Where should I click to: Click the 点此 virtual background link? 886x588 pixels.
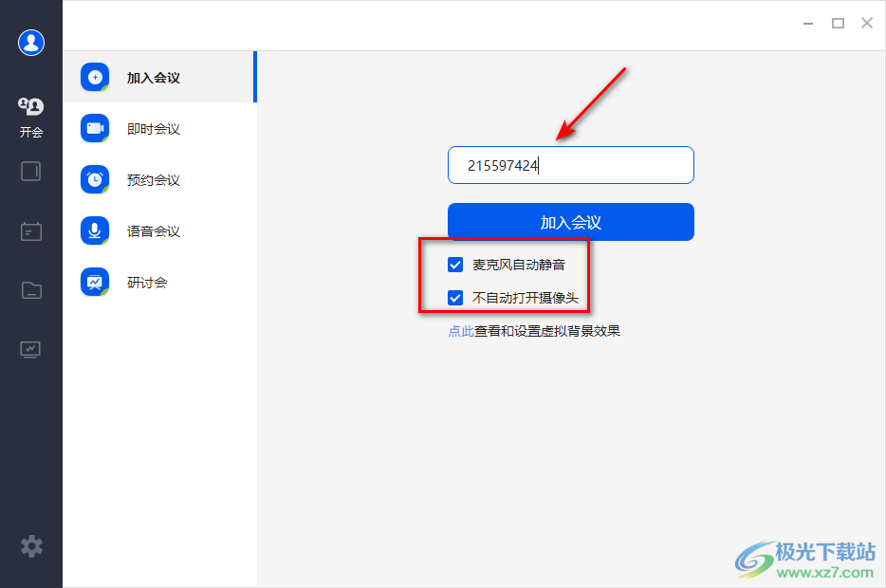pos(460,331)
